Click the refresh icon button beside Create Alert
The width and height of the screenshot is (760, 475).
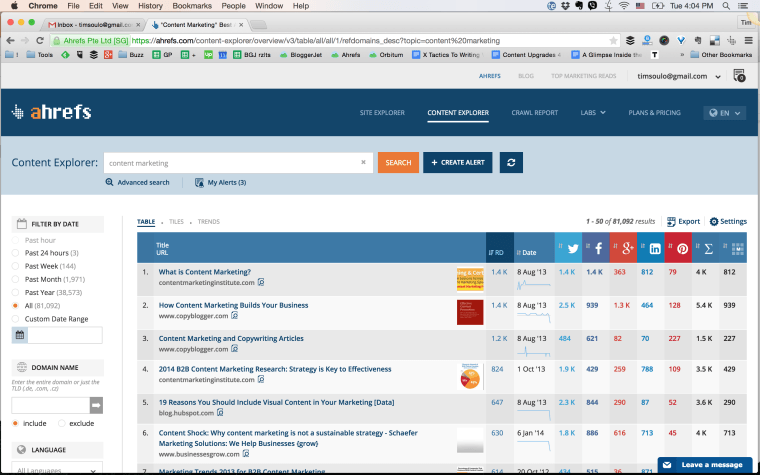pos(511,163)
